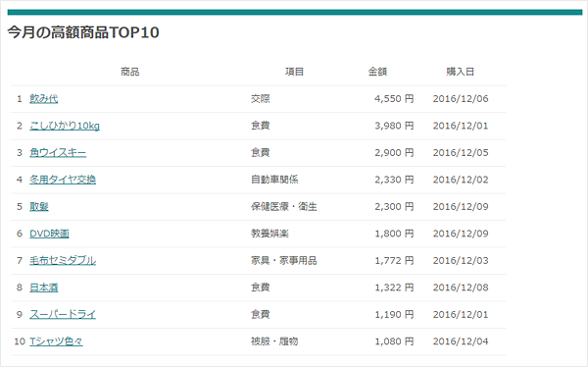Click the date 2016/12/05

coord(461,153)
